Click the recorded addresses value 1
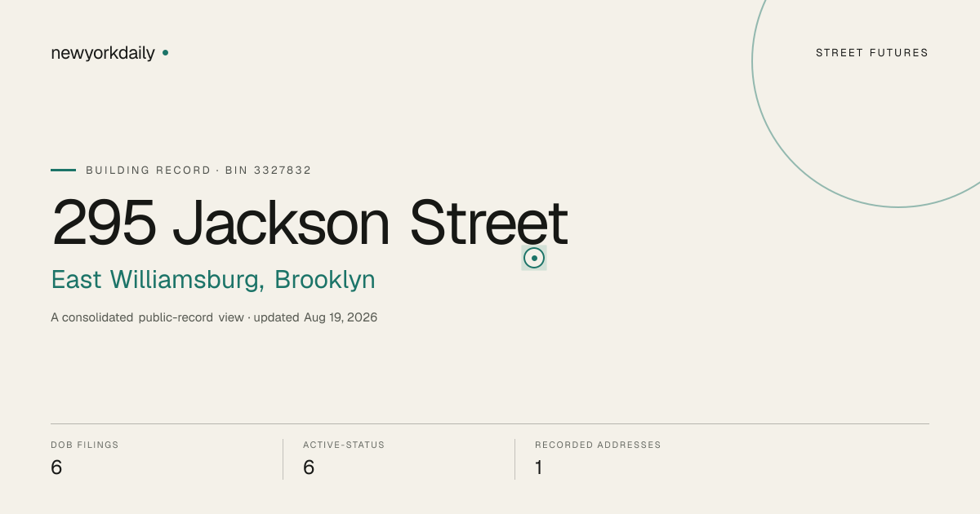 click(x=539, y=467)
